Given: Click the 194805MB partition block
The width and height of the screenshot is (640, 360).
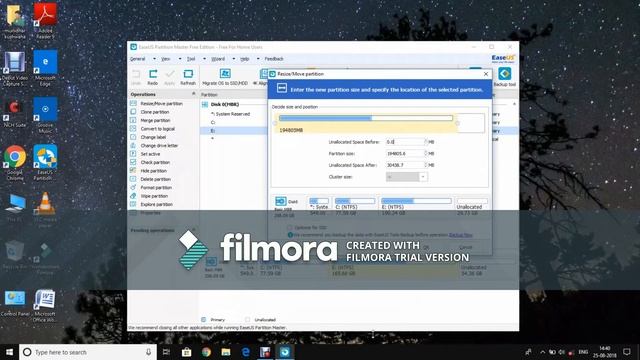Looking at the screenshot, I should point(366,123).
